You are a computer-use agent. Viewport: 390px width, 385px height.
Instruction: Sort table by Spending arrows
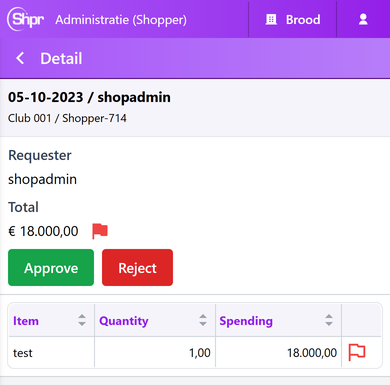[x=329, y=320]
